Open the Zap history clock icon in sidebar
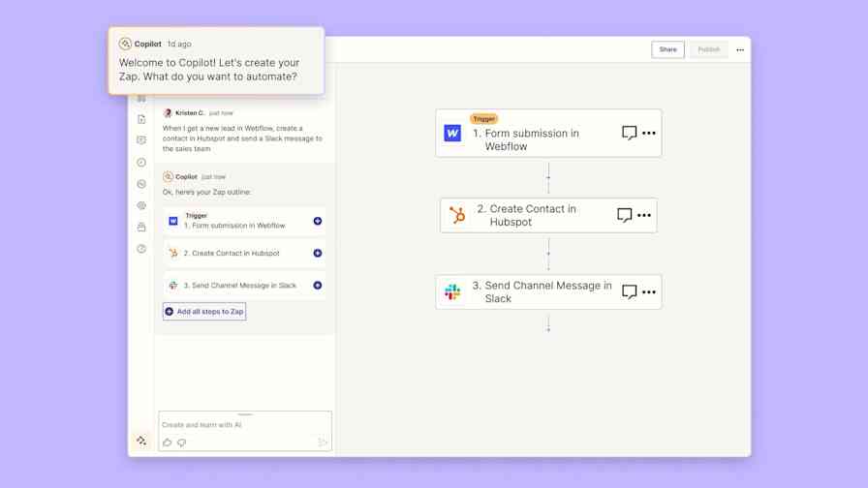The image size is (868, 488). 141,184
